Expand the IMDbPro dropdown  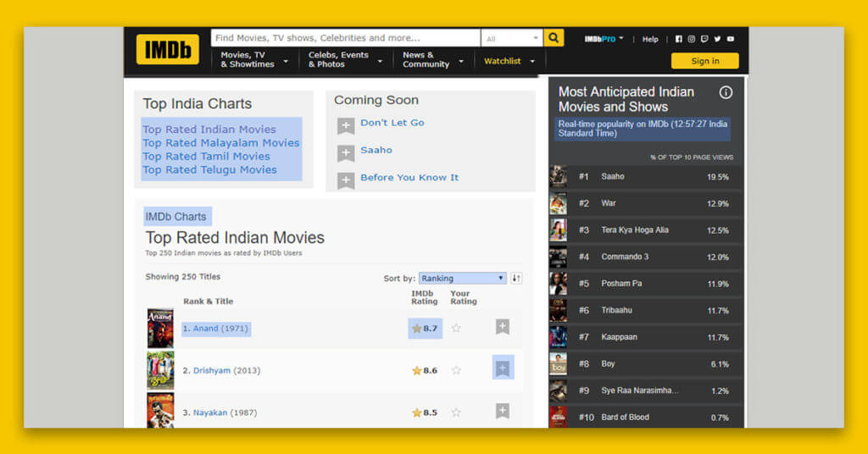604,39
